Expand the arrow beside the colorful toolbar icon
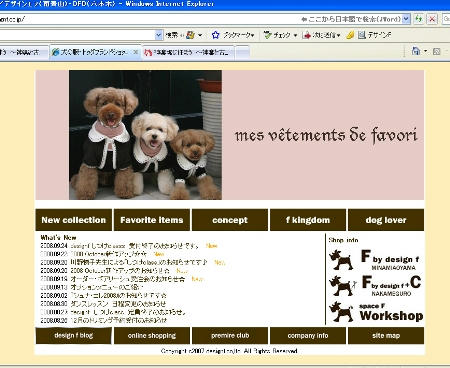Viewport: 450px width, 368px height. tap(200, 35)
